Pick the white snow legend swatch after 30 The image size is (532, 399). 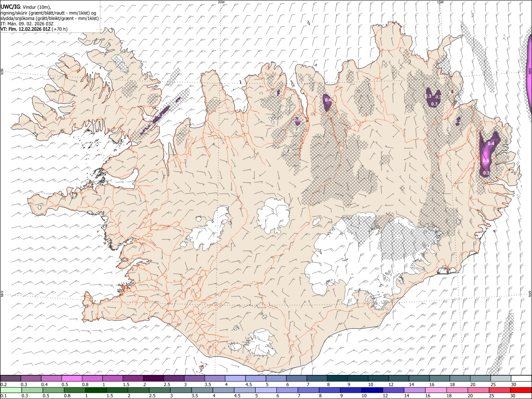[521, 378]
